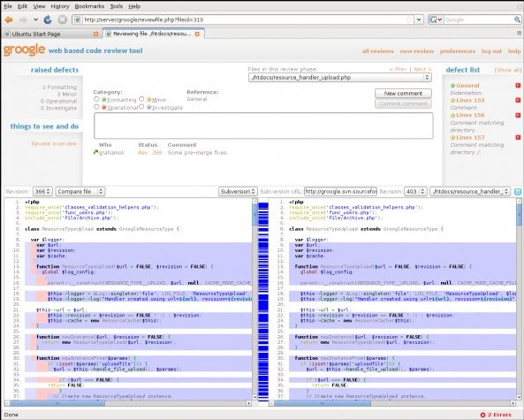Click inside the comment text area

263,126
